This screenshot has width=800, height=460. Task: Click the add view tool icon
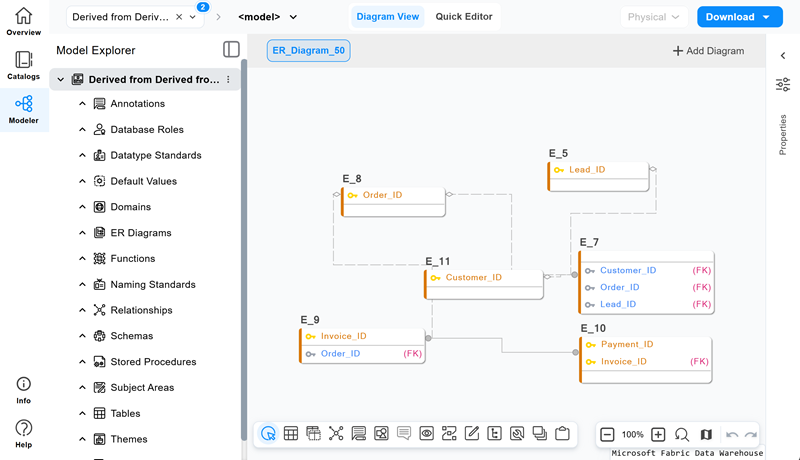(313, 433)
